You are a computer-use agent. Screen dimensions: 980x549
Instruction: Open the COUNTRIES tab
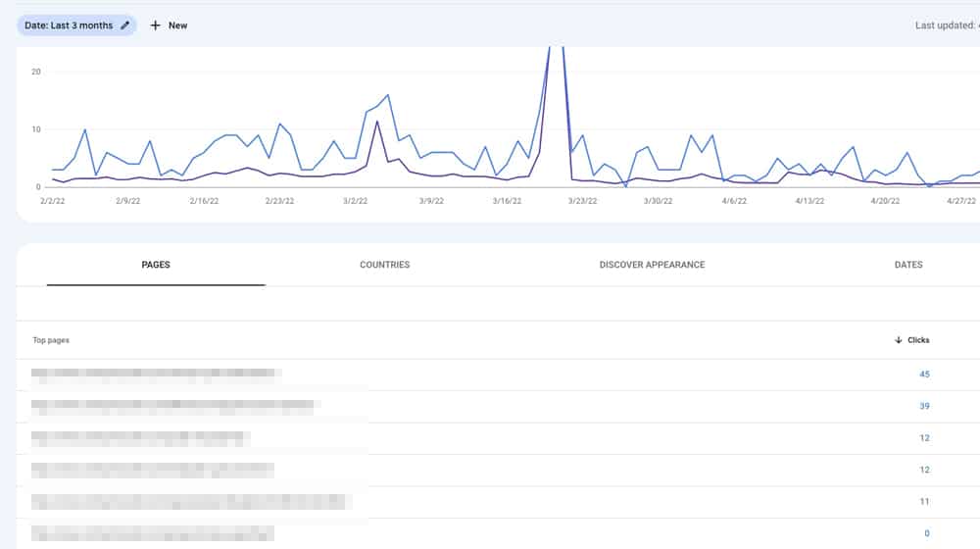(384, 265)
